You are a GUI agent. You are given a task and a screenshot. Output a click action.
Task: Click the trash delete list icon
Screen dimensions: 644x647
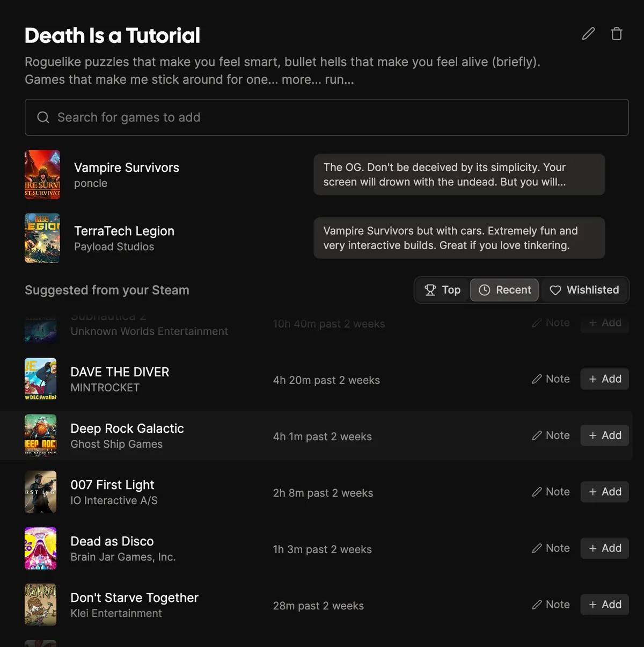point(617,34)
